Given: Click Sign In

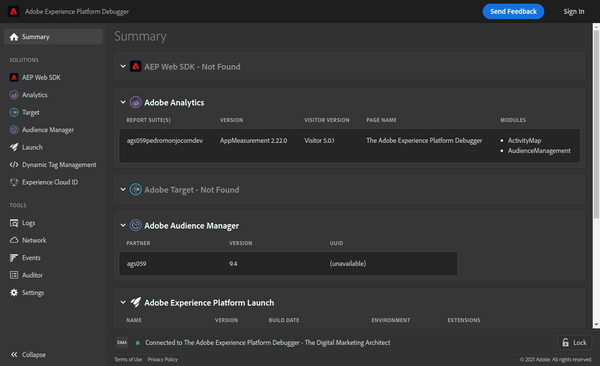Looking at the screenshot, I should [574, 11].
